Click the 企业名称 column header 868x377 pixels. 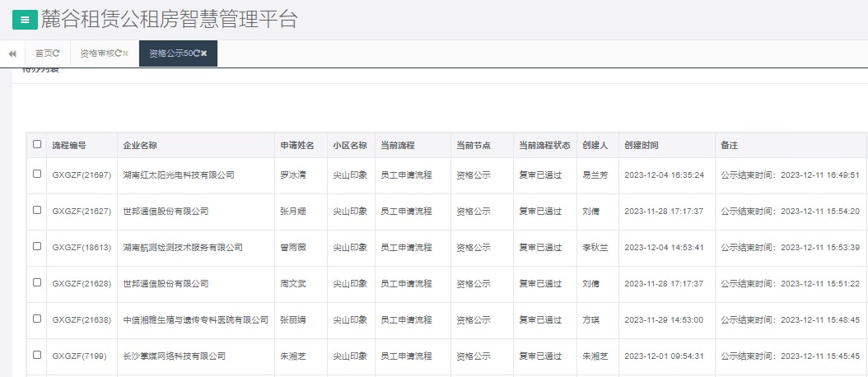[140, 146]
